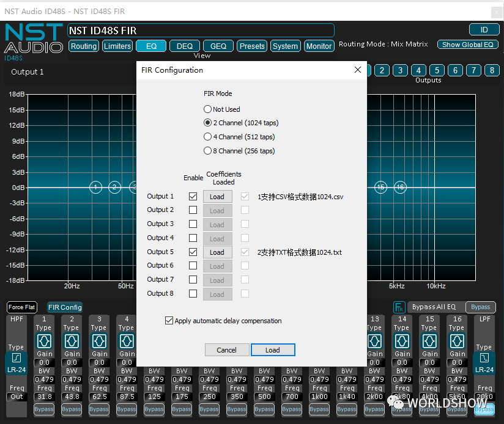
Task: Edit band 1 Gain value 0.0
Action: click(x=44, y=362)
